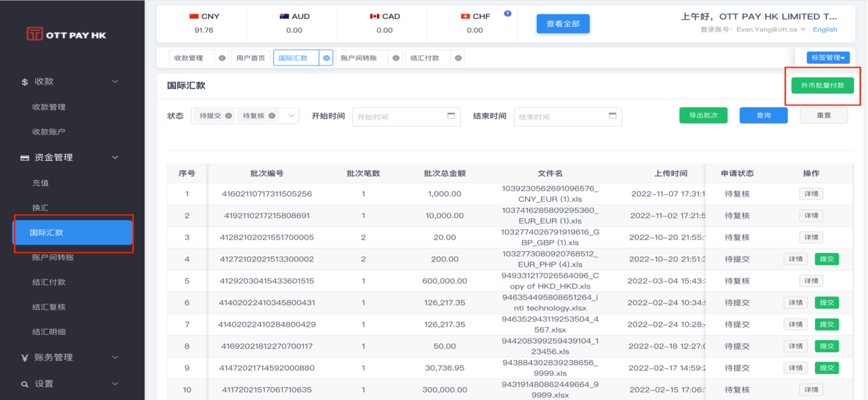Close the 国际汇款 tab
The height and width of the screenshot is (400, 868).
coord(326,58)
